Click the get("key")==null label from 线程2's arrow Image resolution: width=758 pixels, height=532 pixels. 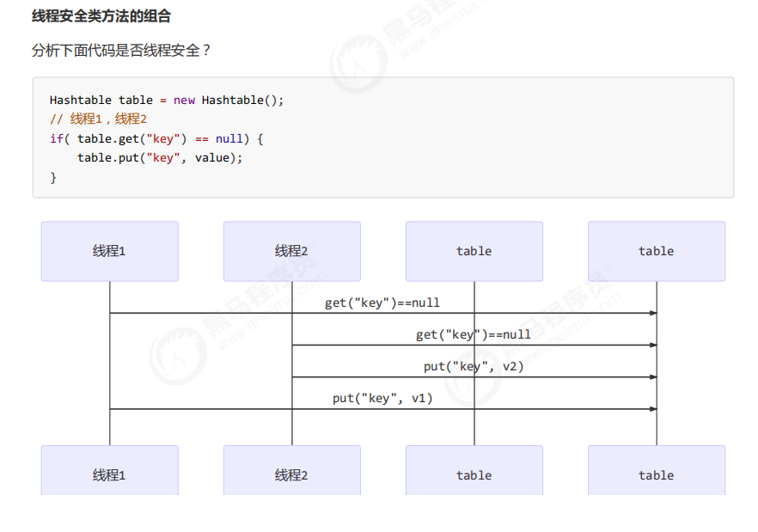coord(474,334)
